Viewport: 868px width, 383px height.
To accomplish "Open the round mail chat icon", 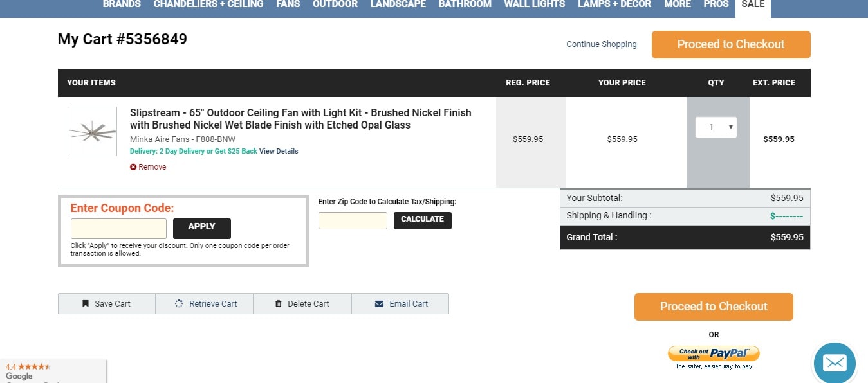I will tap(835, 363).
